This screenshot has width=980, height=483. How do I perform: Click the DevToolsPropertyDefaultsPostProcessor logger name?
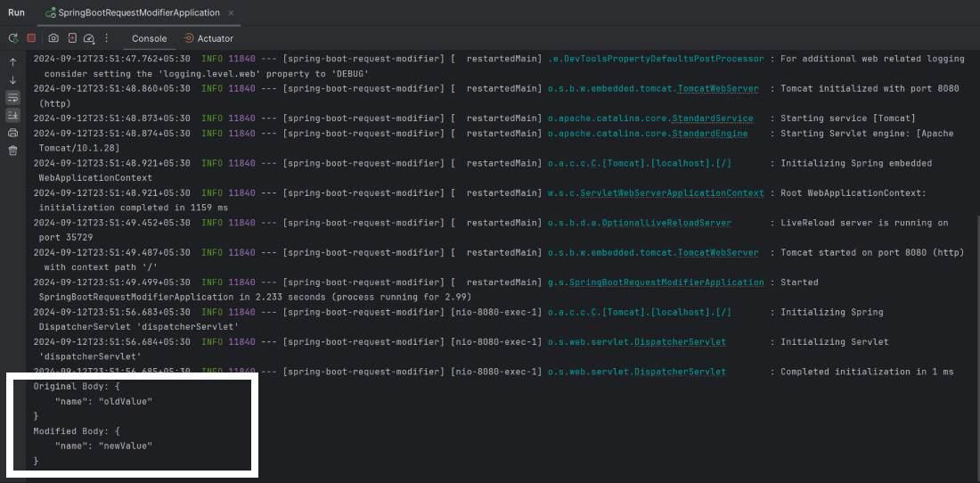pyautogui.click(x=656, y=59)
